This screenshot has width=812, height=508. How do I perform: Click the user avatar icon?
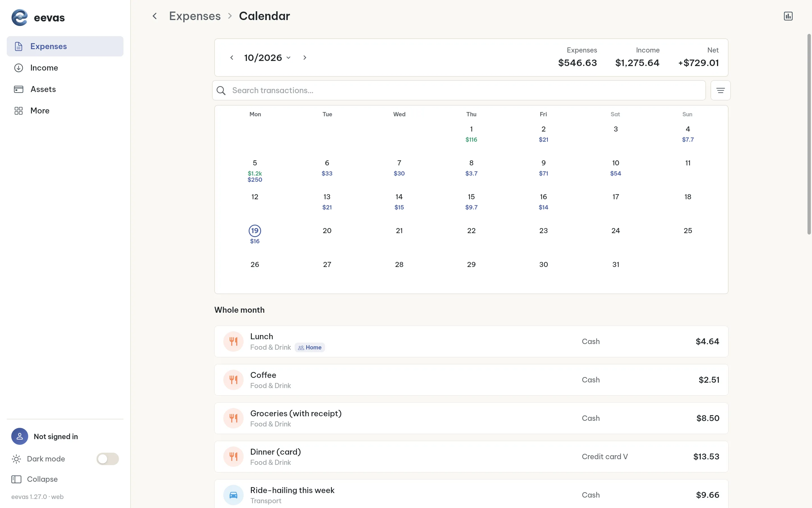pyautogui.click(x=19, y=436)
